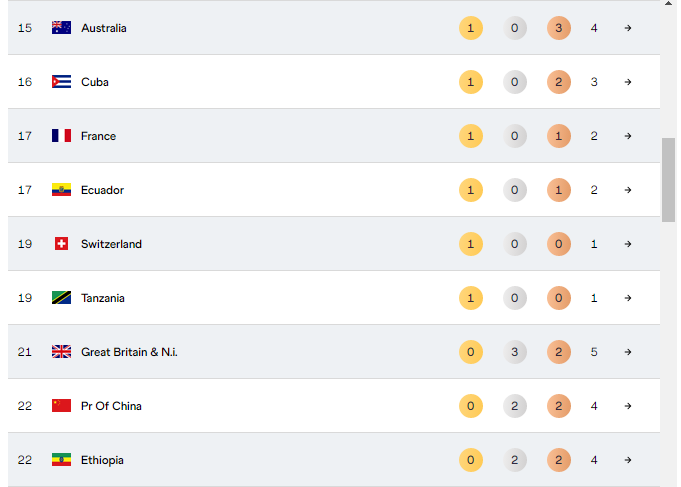The width and height of the screenshot is (681, 487).
Task: Click the Great Britain flag icon
Action: click(x=61, y=352)
